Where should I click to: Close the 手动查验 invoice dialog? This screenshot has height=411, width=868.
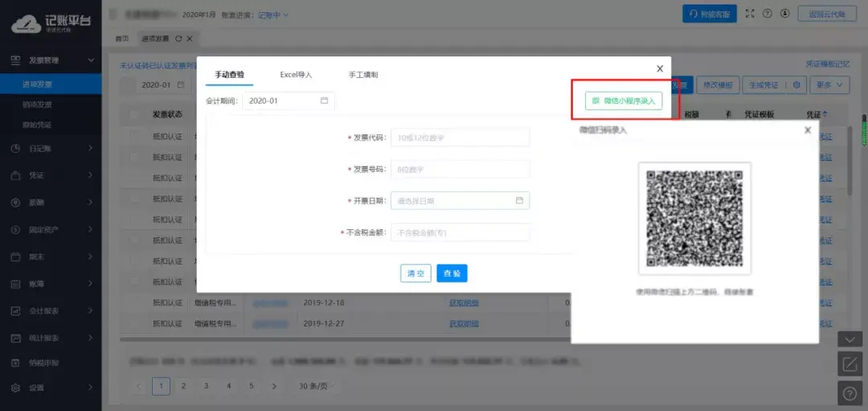(660, 68)
